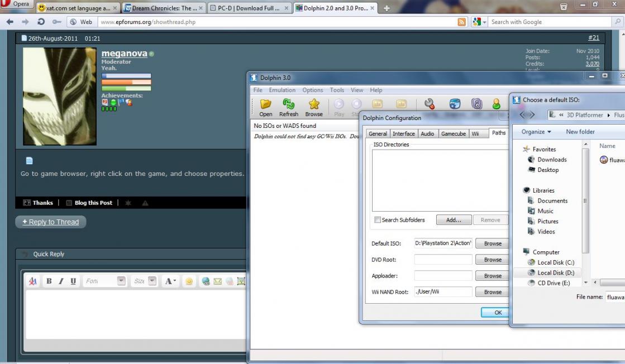Open File menu in Dolphin
Screen dimensions: 625x364
[258, 90]
